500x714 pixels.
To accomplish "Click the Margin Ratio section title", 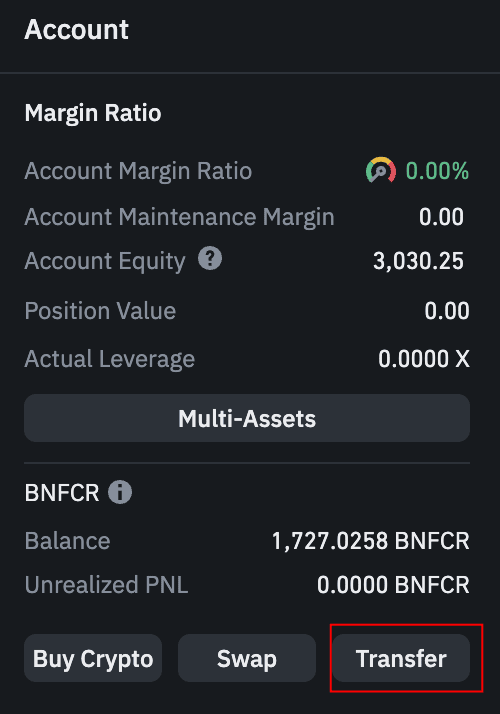I will tap(93, 113).
